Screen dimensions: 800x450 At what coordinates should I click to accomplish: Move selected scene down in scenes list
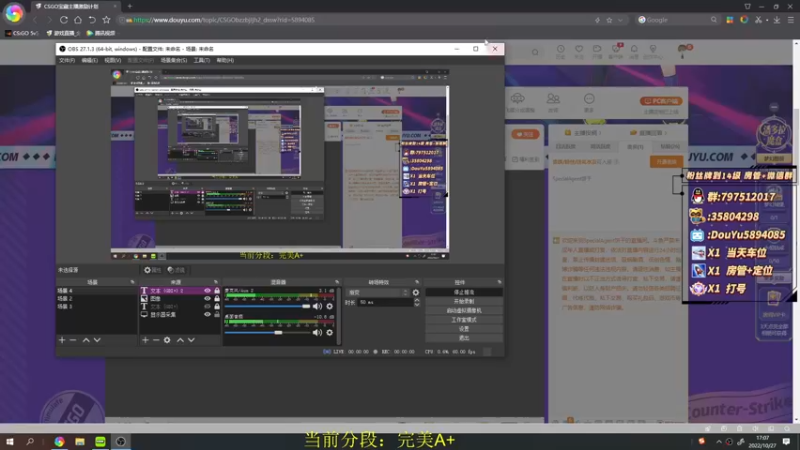[x=97, y=340]
